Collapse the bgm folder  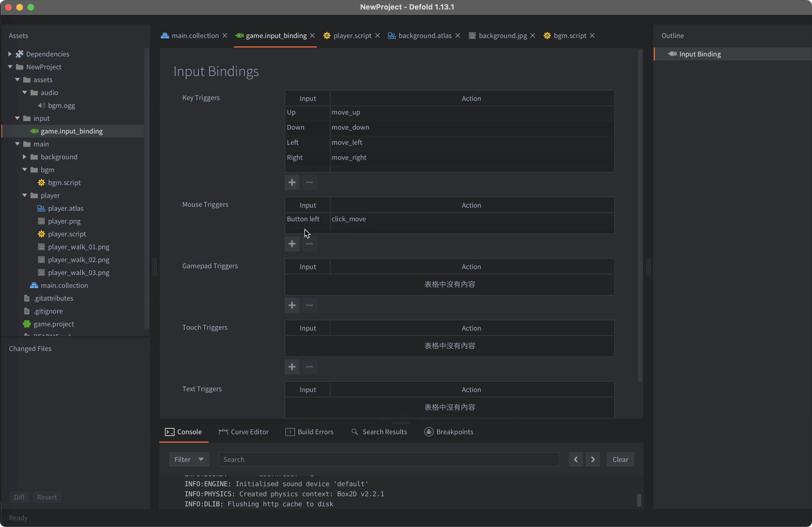(x=25, y=170)
